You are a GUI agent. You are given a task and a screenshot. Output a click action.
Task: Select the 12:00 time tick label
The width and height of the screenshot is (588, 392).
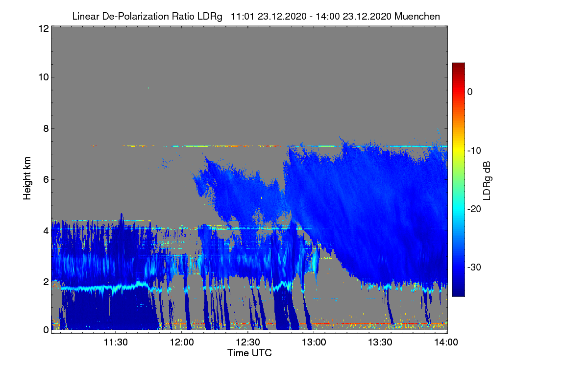[181, 343]
